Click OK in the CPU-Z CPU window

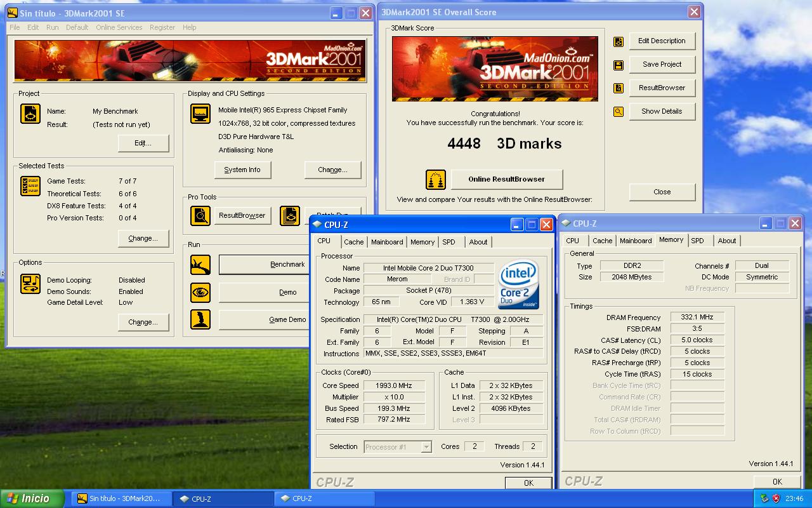(x=528, y=483)
